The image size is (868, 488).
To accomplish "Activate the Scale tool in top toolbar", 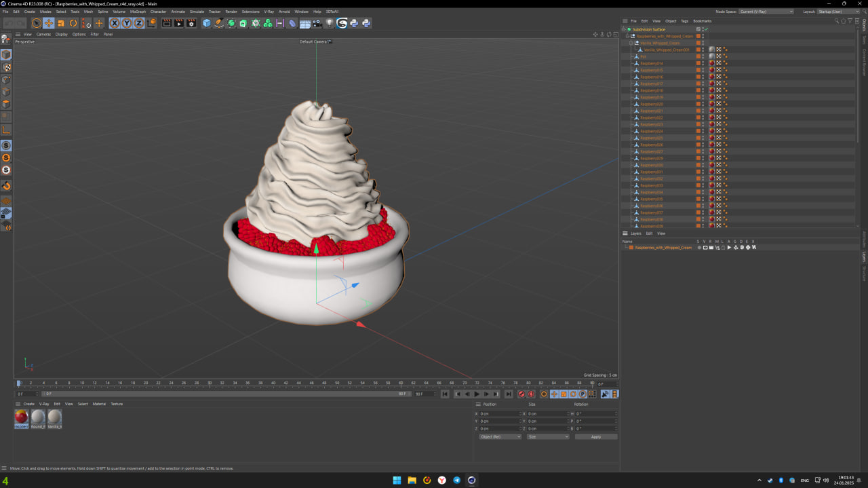I will (x=61, y=23).
